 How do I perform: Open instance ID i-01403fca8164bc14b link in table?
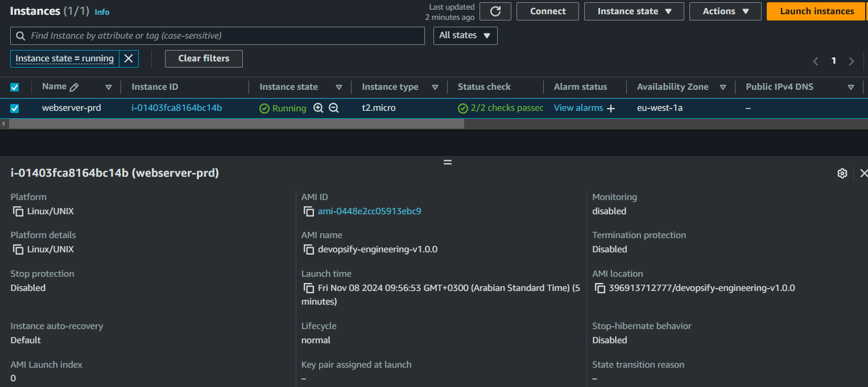(x=176, y=108)
